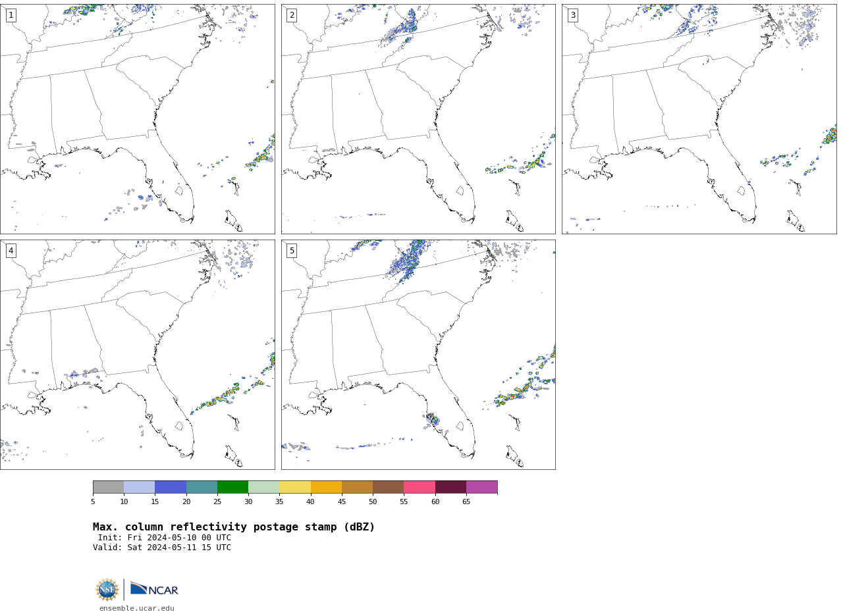Image resolution: width=843 pixels, height=616 pixels.
Task: Select the light lavender 10-15 dBZ swatch
Action: (140, 487)
